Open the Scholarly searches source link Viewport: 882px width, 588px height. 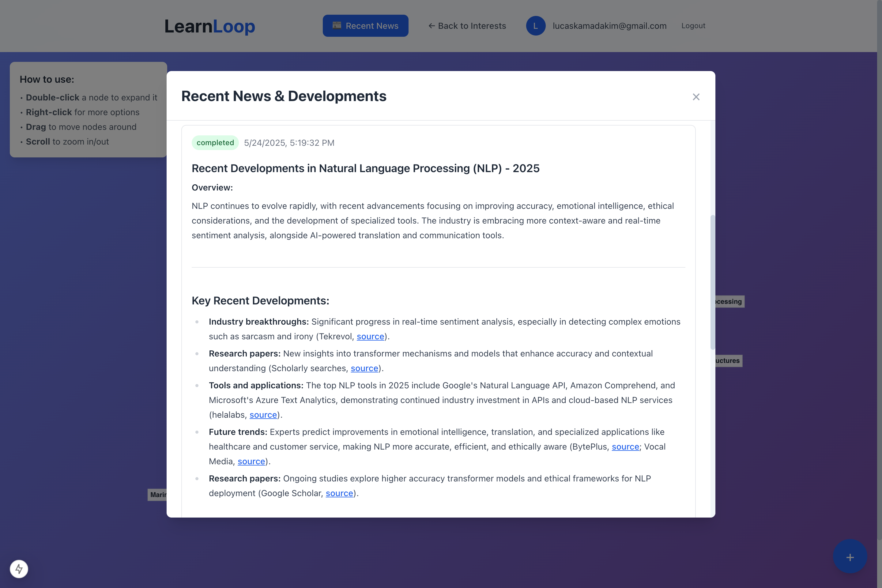pyautogui.click(x=364, y=368)
